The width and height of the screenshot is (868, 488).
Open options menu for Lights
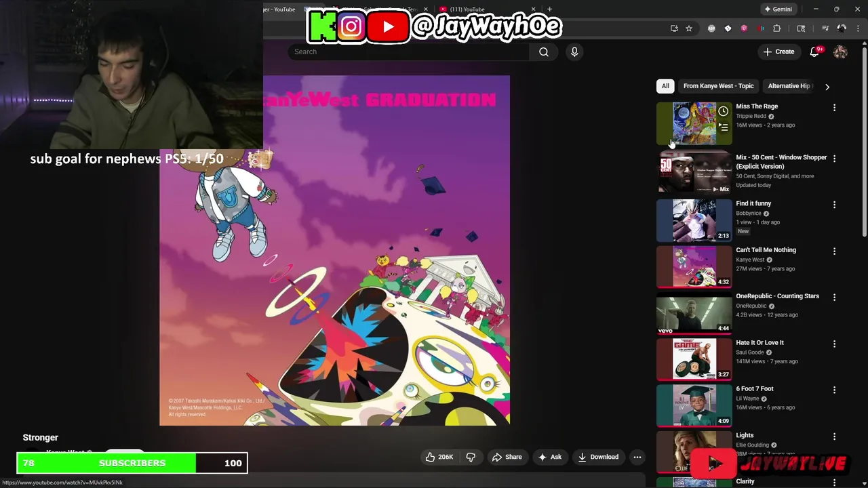(835, 437)
